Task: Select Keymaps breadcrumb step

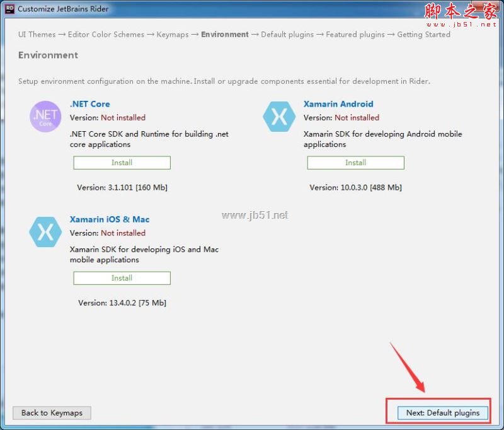Action: pyautogui.click(x=173, y=35)
